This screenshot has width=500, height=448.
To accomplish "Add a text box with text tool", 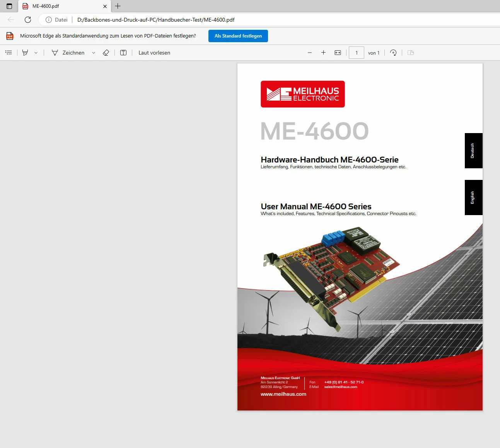I will [123, 53].
